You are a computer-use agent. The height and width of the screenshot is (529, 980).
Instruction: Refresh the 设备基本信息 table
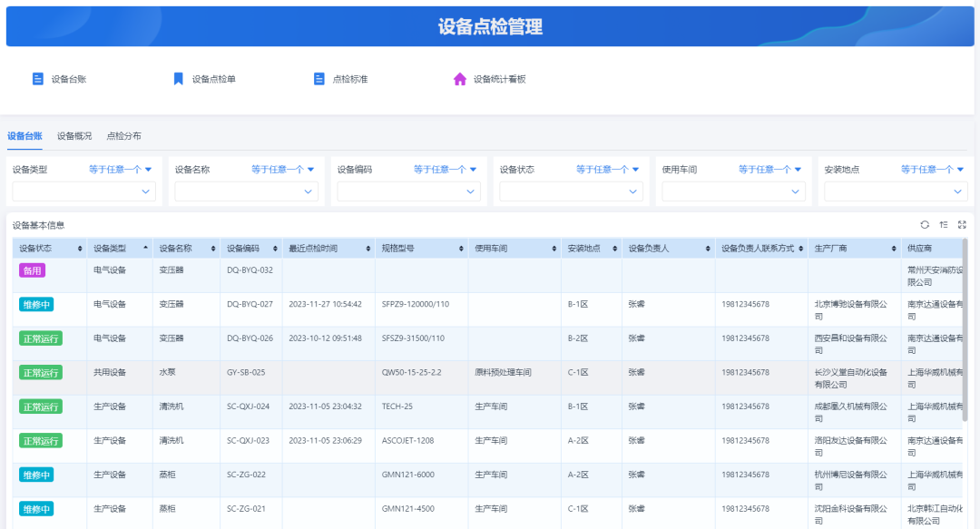[x=925, y=224]
